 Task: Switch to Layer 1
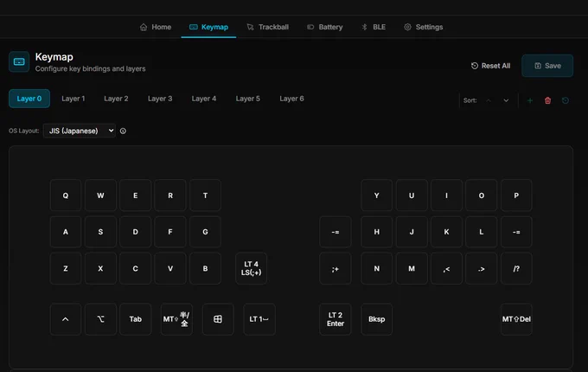73,99
